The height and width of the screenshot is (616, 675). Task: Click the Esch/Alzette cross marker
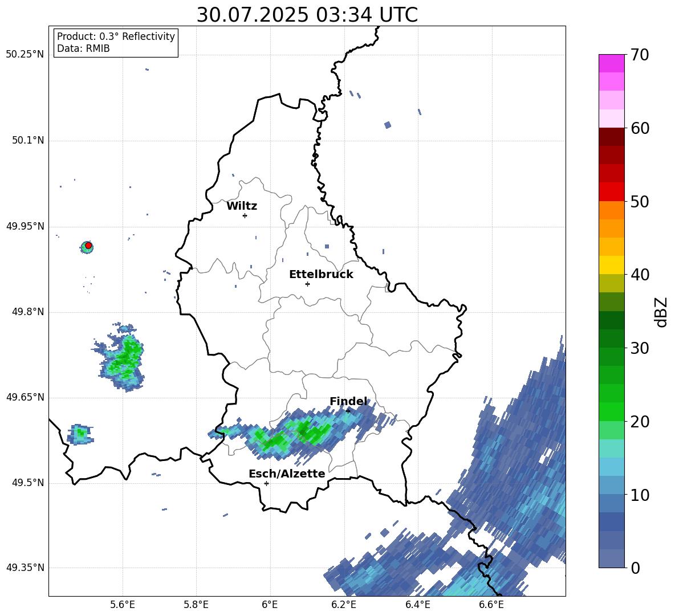[x=266, y=483]
